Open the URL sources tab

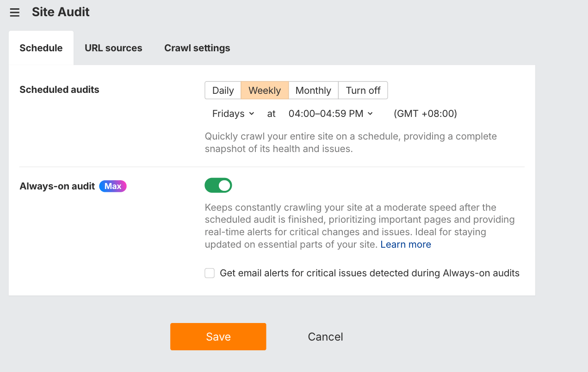[113, 48]
